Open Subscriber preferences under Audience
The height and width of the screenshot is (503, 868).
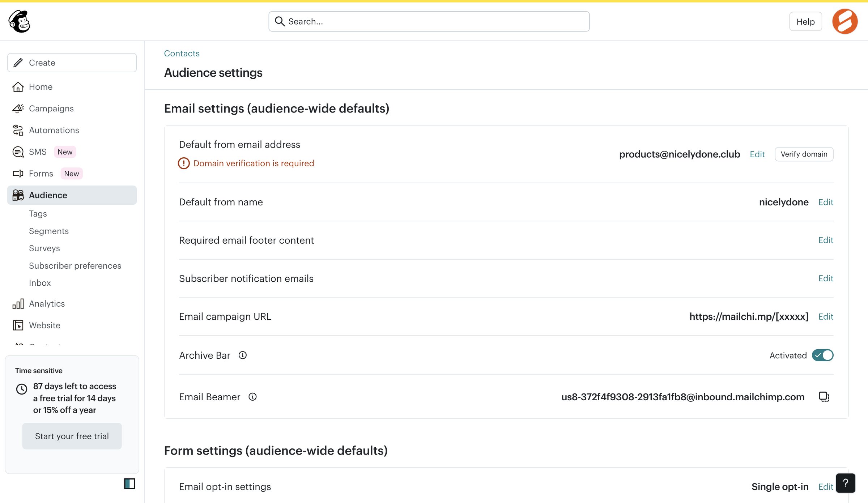point(75,266)
